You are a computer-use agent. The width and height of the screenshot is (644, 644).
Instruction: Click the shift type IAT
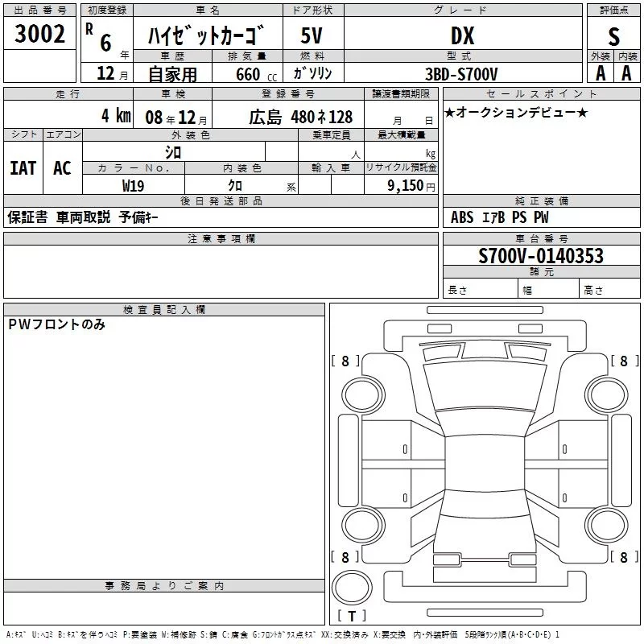click(23, 168)
